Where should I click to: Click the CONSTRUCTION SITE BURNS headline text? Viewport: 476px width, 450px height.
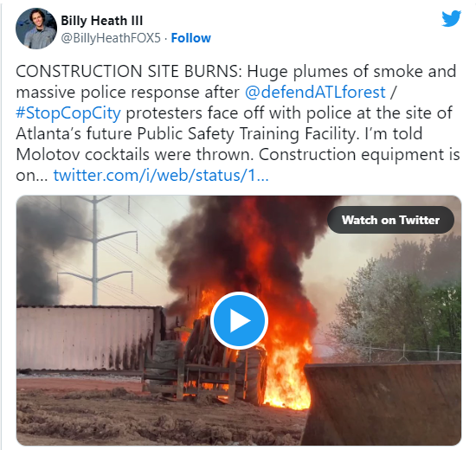[x=127, y=71]
